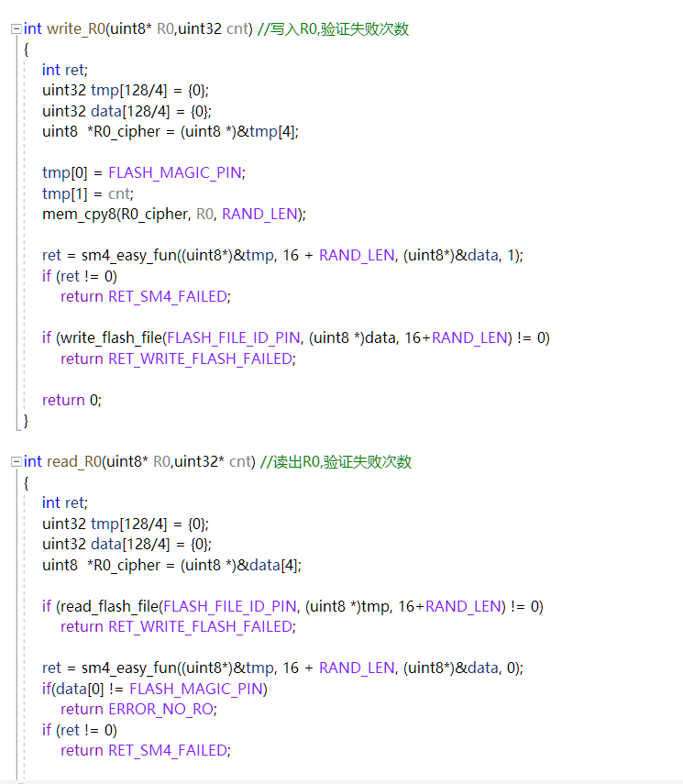This screenshot has height=784, width=683.
Task: Click '&data[4]' in R0_cipher declaration
Action: (x=268, y=565)
